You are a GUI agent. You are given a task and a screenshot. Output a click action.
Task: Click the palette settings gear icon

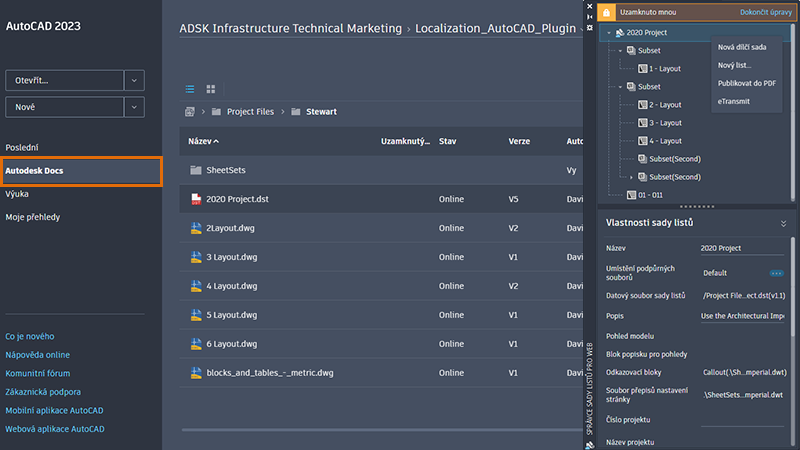(590, 27)
